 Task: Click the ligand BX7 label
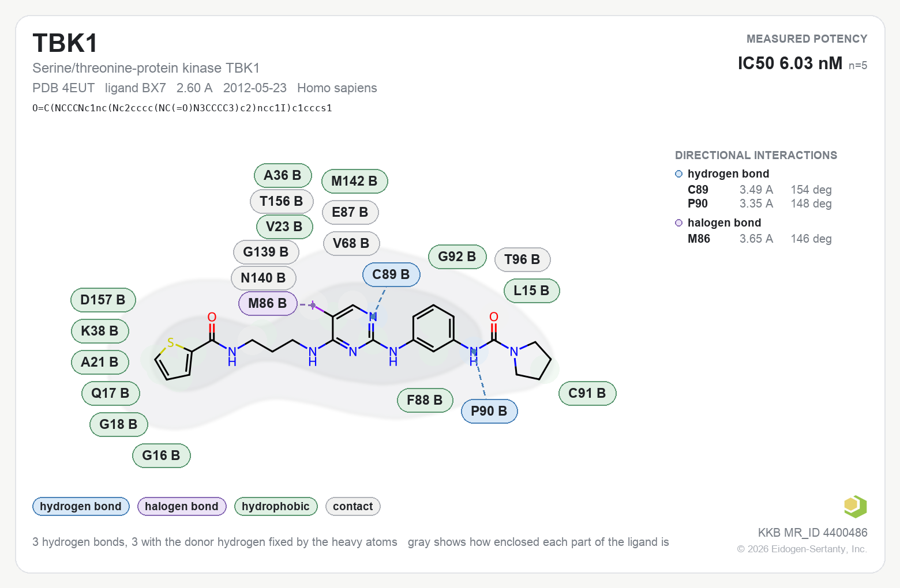(136, 88)
